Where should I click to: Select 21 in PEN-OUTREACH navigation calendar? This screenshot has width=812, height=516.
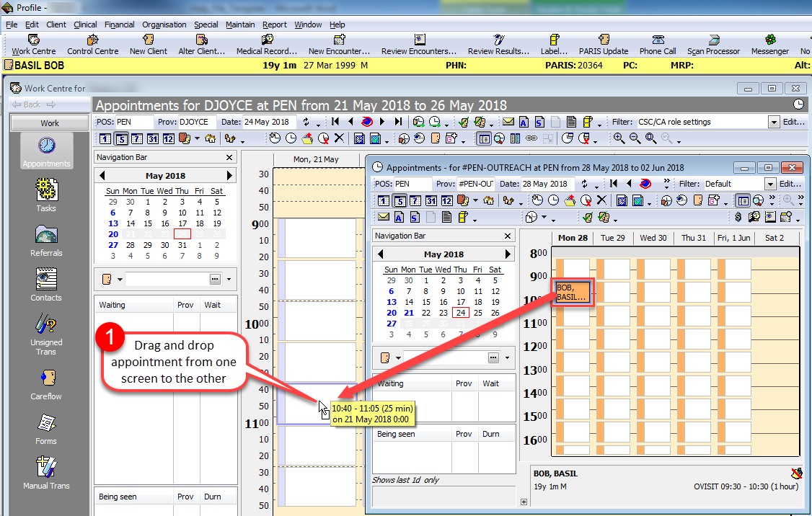pyautogui.click(x=409, y=313)
